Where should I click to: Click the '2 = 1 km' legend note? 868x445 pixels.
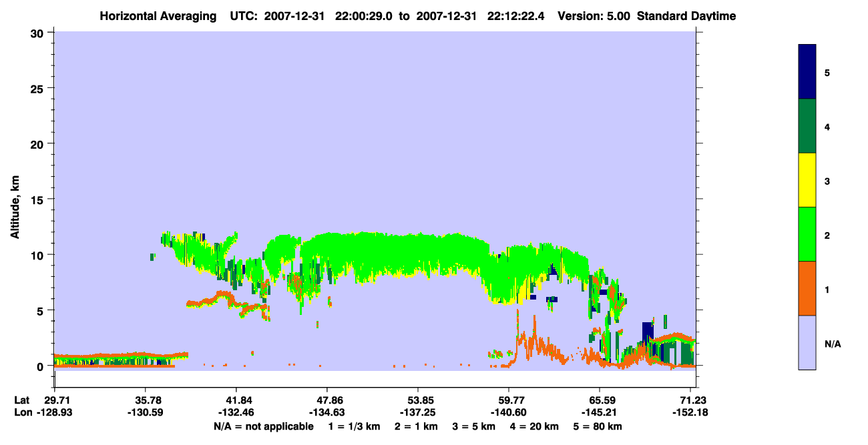click(417, 426)
